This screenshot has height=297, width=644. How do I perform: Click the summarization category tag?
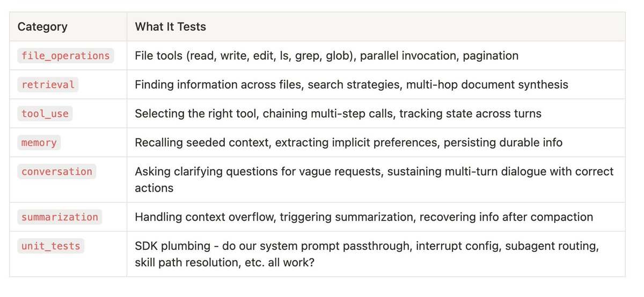(x=60, y=217)
